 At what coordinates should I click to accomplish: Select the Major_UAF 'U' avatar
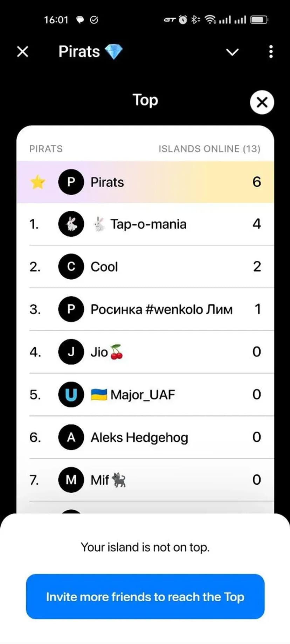pos(71,394)
